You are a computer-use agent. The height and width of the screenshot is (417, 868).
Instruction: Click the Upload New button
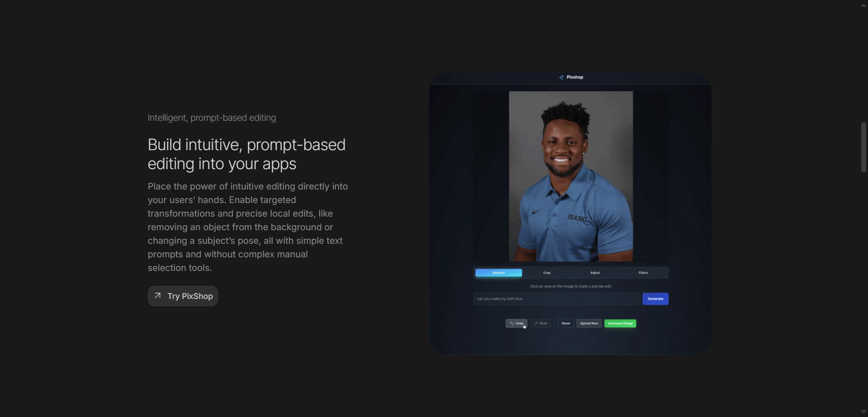pos(589,323)
